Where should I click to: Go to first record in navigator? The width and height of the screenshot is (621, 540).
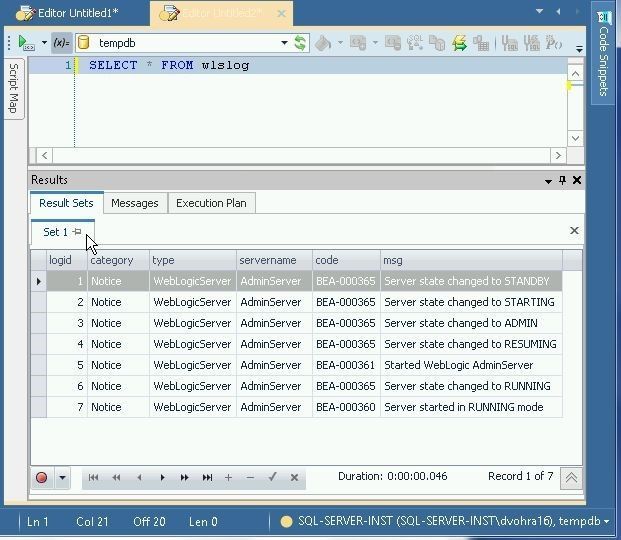coord(94,478)
